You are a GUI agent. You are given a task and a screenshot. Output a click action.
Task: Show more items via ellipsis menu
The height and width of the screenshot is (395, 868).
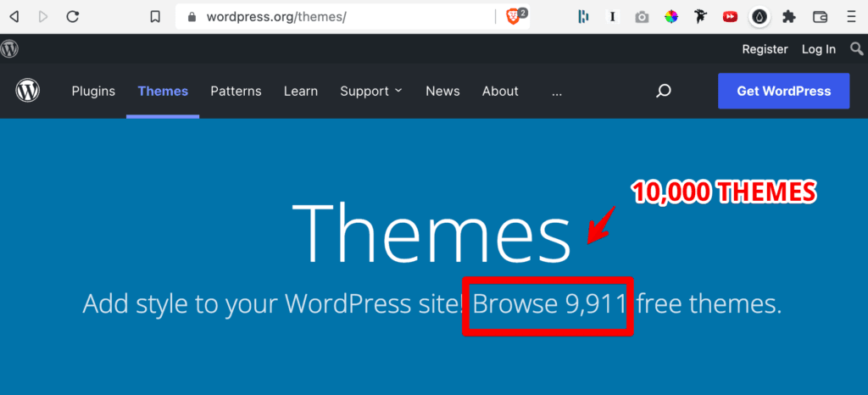pos(557,92)
